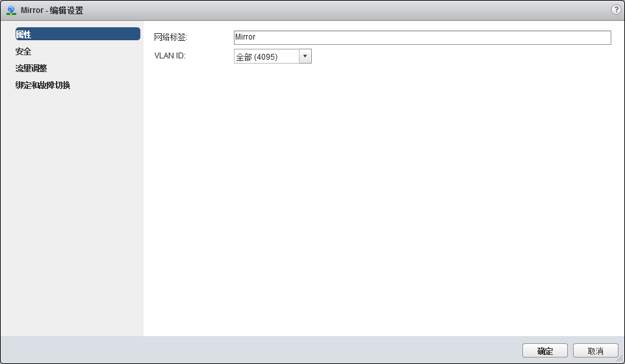Click the dialog resize grip corner
Image resolution: width=625 pixels, height=364 pixels.
pos(620,359)
